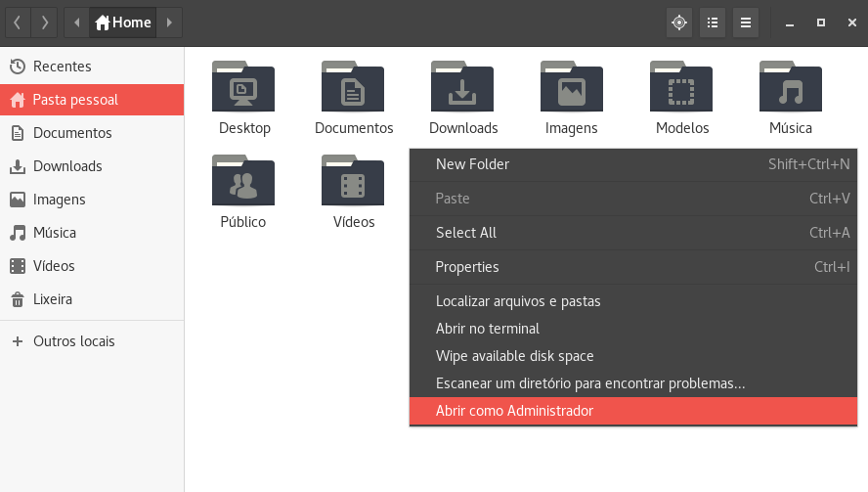
Task: Maximize the file manager window
Action: click(821, 22)
